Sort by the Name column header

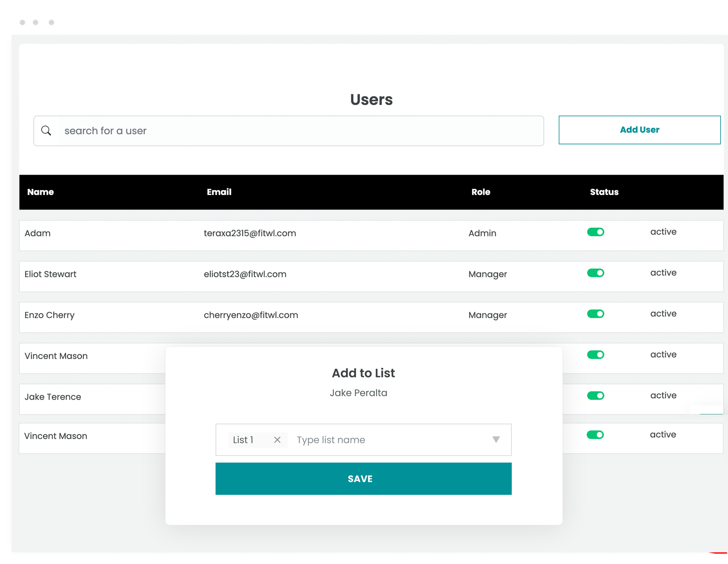point(40,192)
